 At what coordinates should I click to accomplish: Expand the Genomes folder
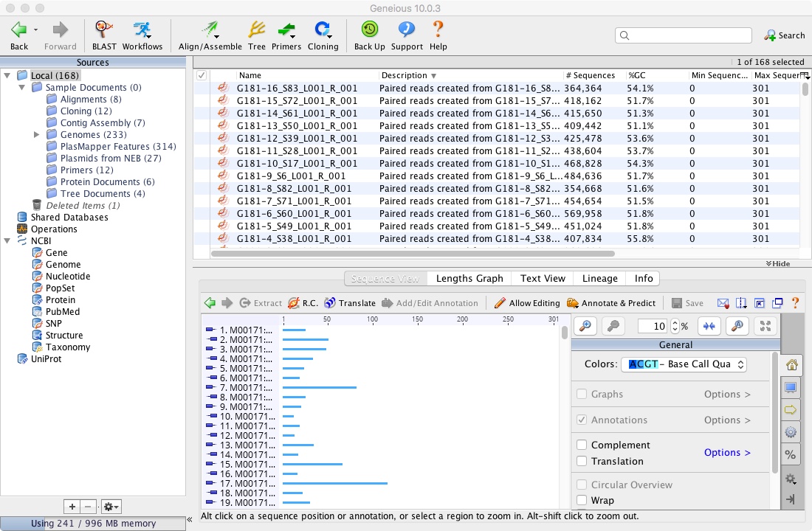[37, 135]
